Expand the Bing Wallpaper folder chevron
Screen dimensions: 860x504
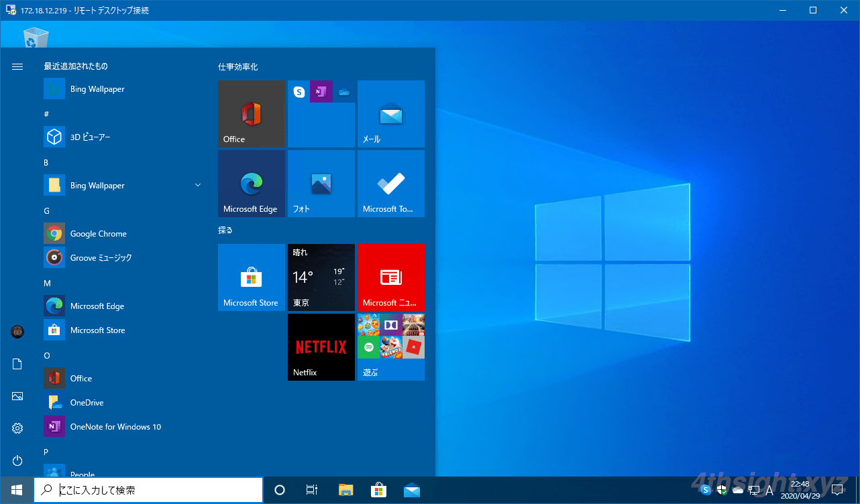click(x=198, y=185)
